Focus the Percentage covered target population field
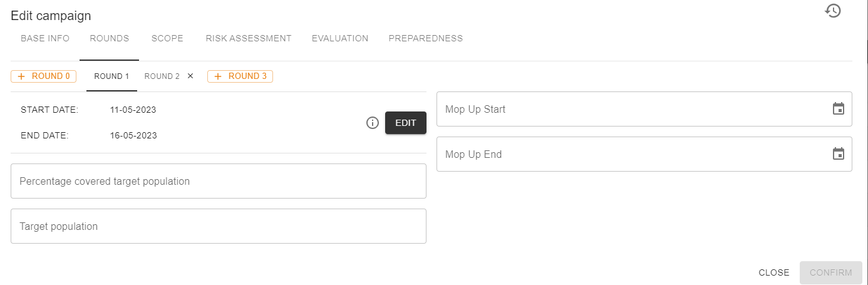This screenshot has width=868, height=285. pos(219,181)
